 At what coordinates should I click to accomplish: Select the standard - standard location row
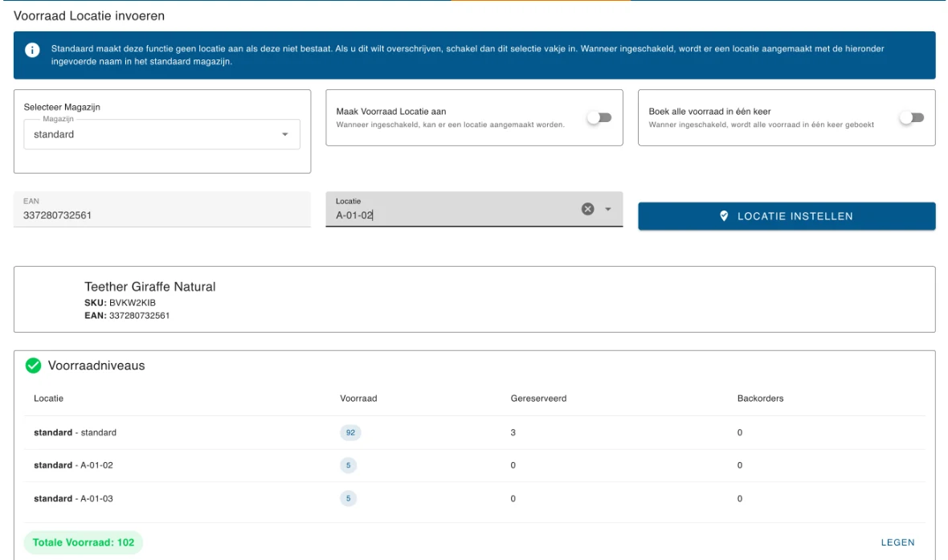point(475,432)
